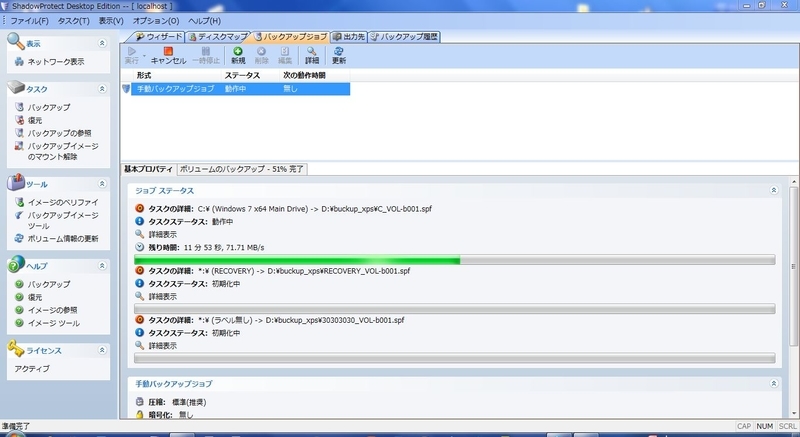Click the RECOVERY task detail disc icon

(x=139, y=270)
